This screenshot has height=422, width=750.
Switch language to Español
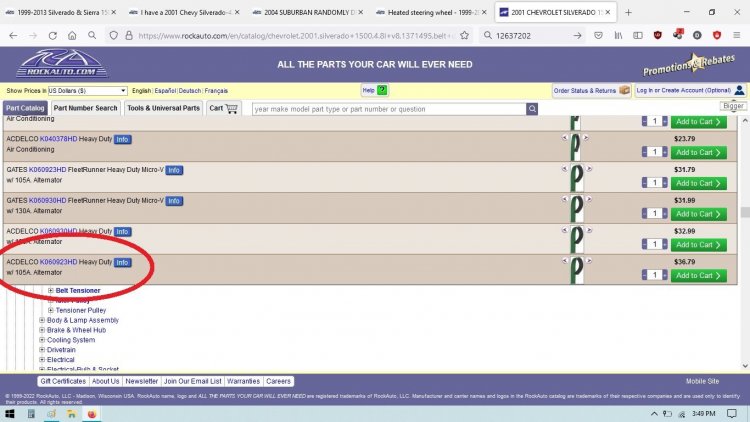[165, 90]
